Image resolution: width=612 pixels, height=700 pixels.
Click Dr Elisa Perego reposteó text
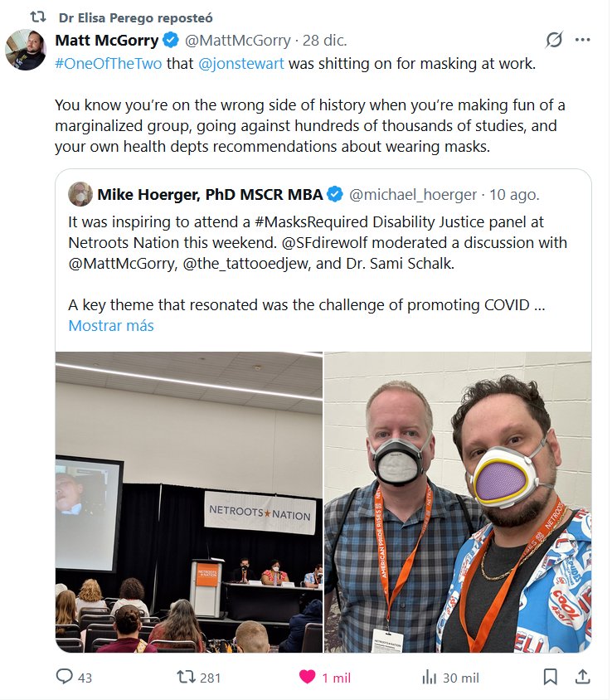(136, 18)
